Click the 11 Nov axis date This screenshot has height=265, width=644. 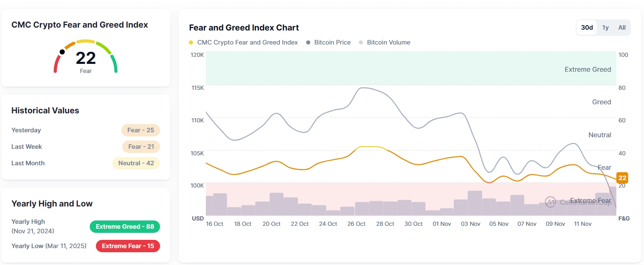tap(583, 224)
